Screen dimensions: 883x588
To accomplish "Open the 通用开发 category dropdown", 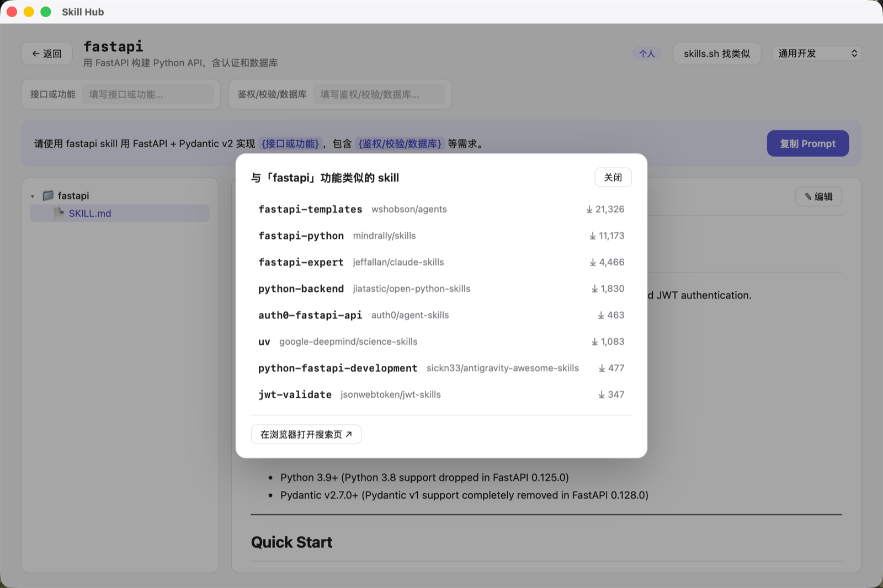I will pyautogui.click(x=817, y=54).
